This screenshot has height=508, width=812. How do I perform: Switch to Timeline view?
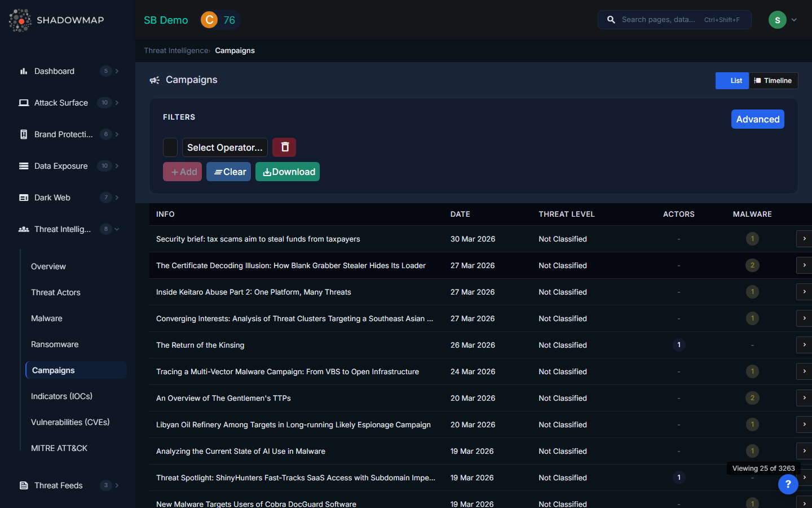point(773,81)
